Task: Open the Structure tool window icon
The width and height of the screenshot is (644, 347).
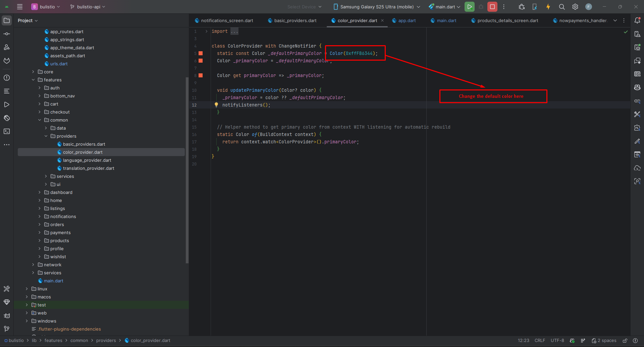Action: (7, 47)
